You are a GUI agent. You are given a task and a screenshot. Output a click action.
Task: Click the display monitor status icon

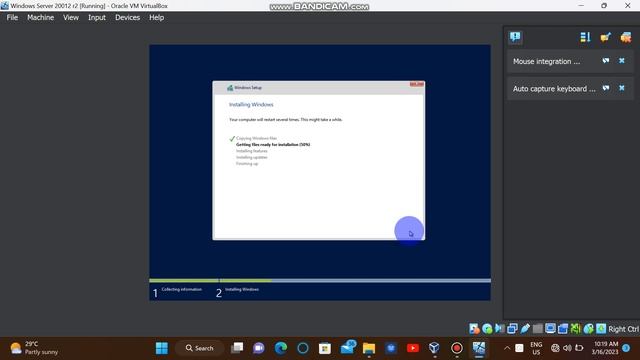(x=550, y=329)
